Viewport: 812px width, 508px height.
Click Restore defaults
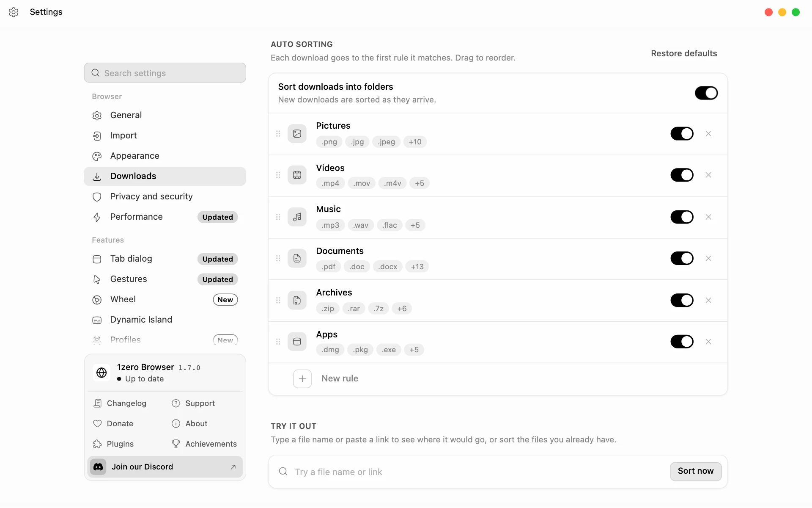pyautogui.click(x=684, y=53)
